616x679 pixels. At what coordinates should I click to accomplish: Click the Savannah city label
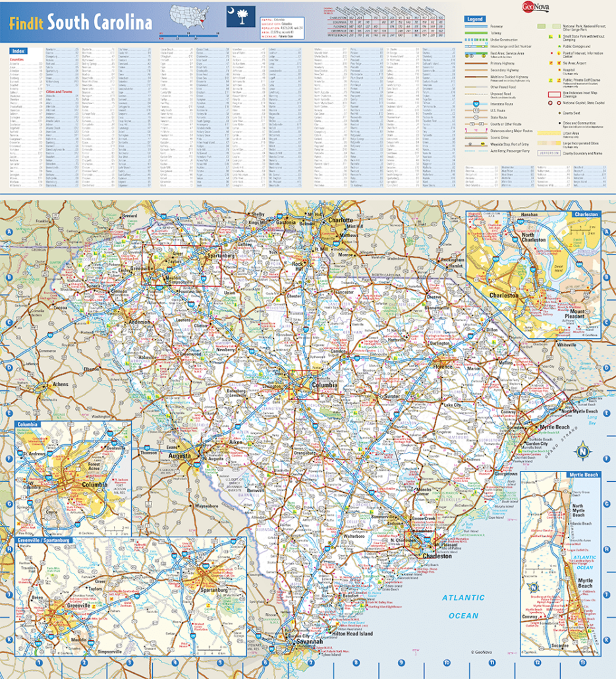308,641
